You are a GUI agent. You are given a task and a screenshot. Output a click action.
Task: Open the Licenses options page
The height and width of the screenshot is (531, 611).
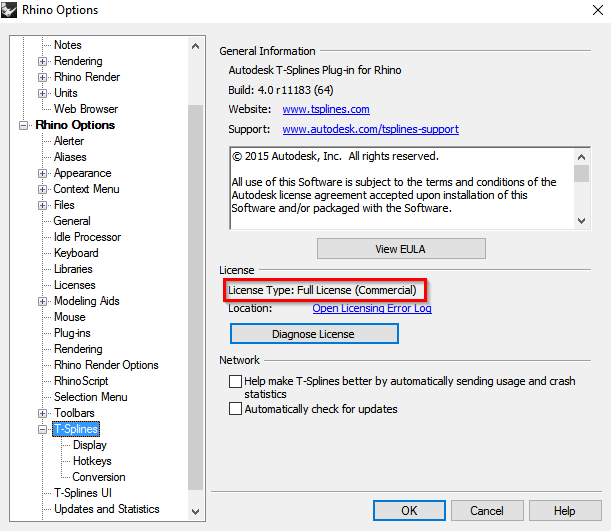tap(74, 285)
